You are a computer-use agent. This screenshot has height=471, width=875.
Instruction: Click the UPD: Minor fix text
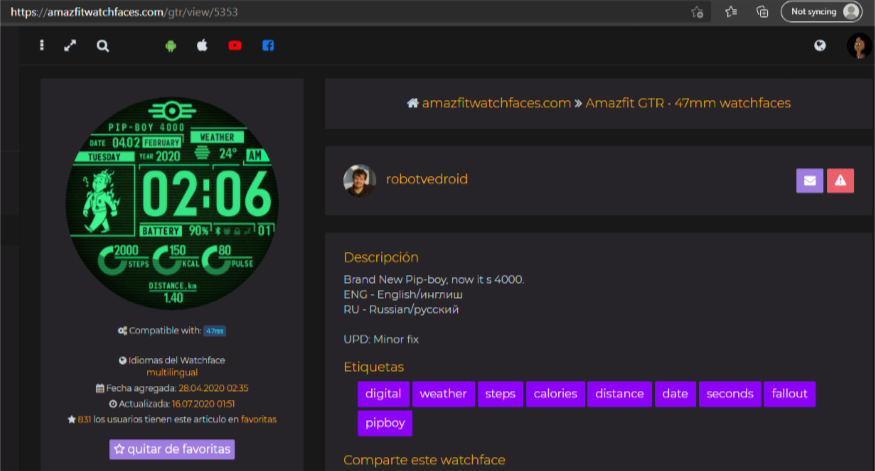[x=381, y=339]
